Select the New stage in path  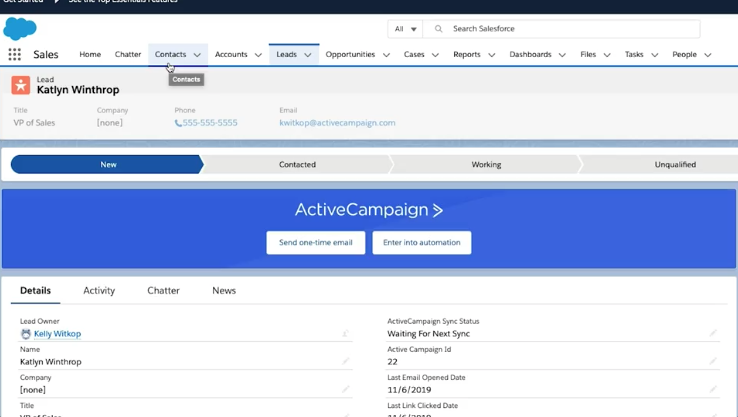point(108,165)
